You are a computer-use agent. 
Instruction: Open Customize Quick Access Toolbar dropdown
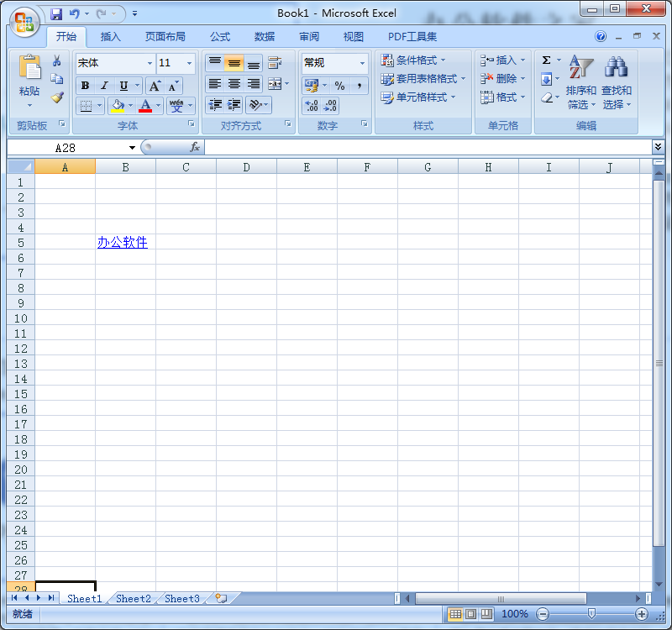134,14
